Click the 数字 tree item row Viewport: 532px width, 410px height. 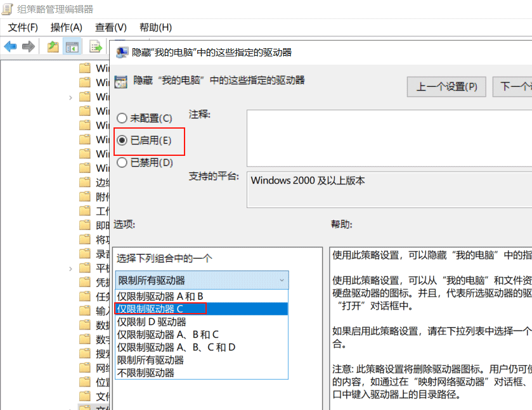pyautogui.click(x=94, y=339)
